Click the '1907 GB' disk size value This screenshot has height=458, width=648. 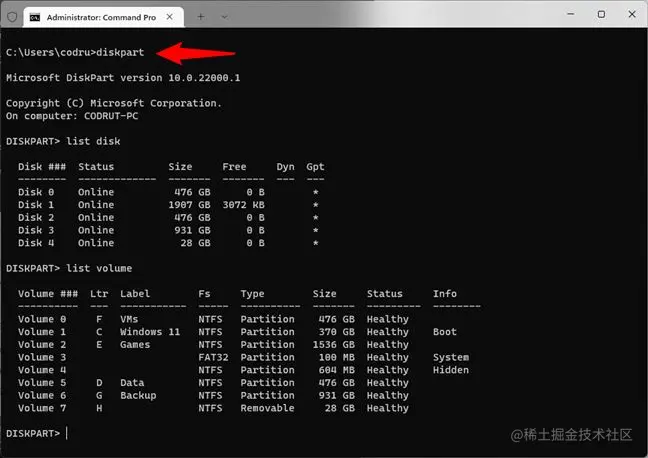pyautogui.click(x=189, y=205)
